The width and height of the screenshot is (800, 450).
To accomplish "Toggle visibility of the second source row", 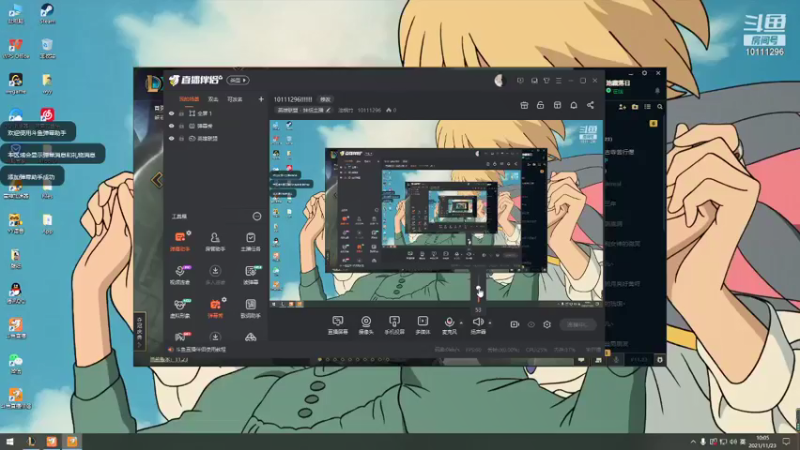I will (171, 126).
